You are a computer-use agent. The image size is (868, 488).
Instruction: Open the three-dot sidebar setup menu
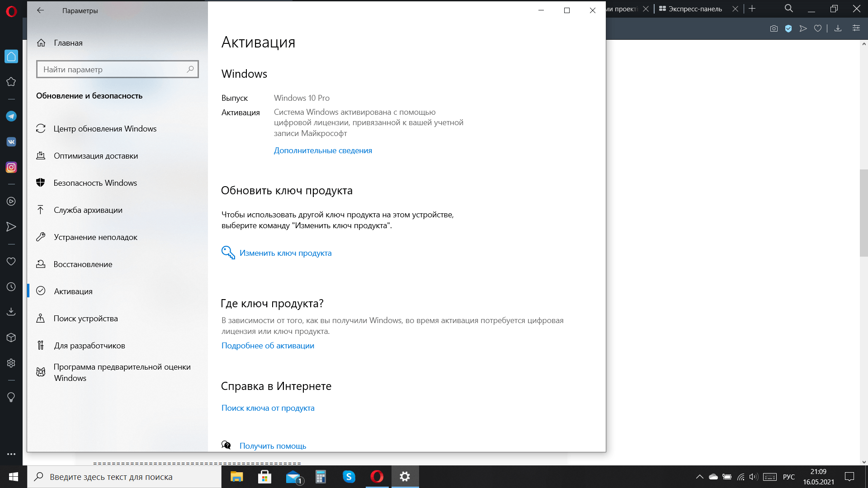[11, 454]
